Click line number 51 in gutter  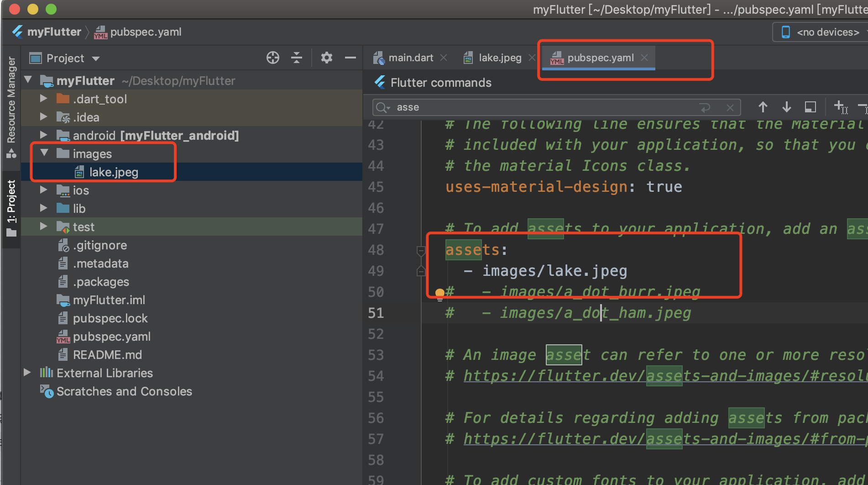pyautogui.click(x=376, y=313)
